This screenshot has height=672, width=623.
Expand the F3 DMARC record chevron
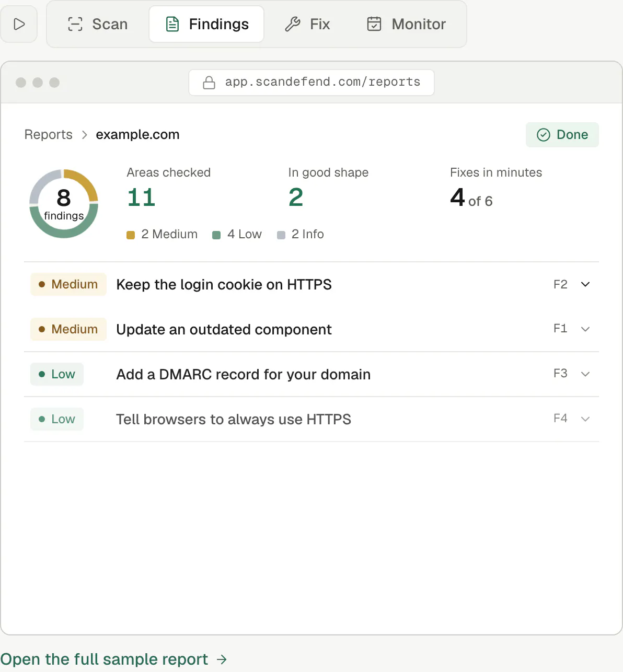click(x=585, y=374)
